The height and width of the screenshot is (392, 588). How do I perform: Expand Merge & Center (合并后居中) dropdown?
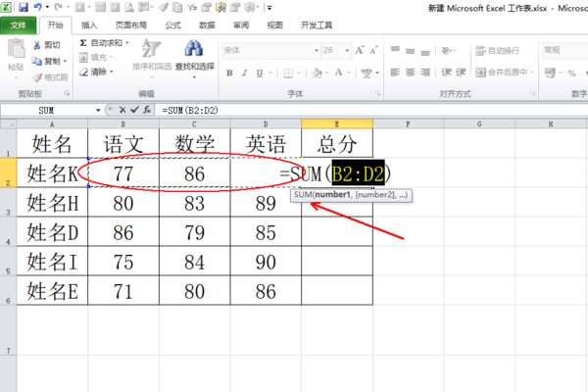click(532, 72)
